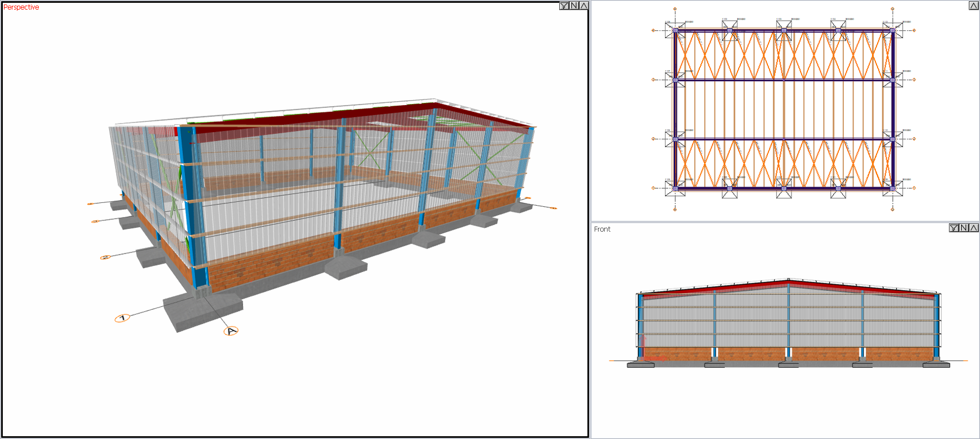This screenshot has width=980, height=439.
Task: Click the N icon in Perspective viewport
Action: [x=574, y=6]
